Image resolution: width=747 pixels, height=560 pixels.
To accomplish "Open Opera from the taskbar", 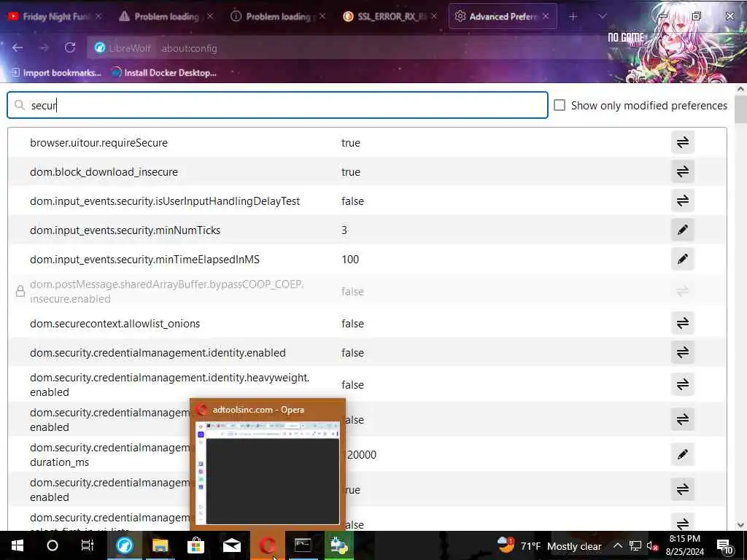I will (267, 545).
